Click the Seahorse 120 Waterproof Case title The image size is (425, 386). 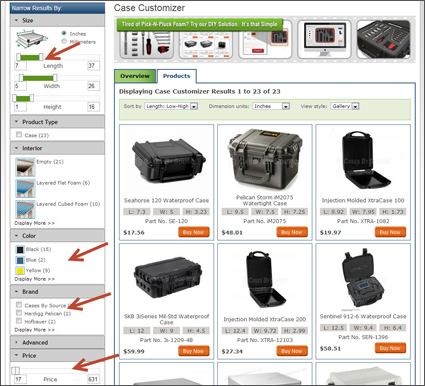tap(166, 200)
